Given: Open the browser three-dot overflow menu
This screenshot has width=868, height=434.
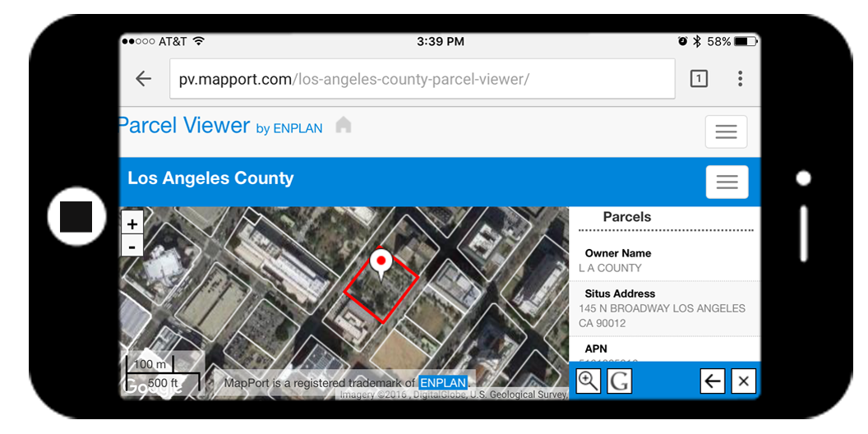Looking at the screenshot, I should point(740,79).
